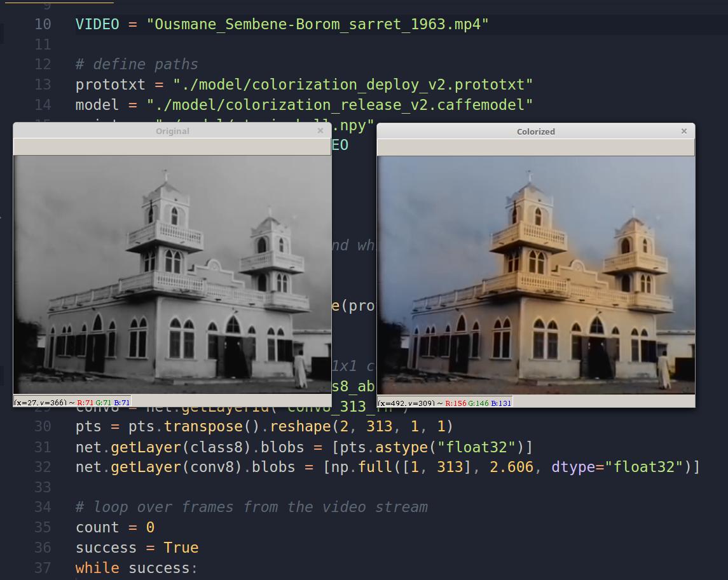
Task: Click line number 12 in the gutter
Action: [x=43, y=64]
